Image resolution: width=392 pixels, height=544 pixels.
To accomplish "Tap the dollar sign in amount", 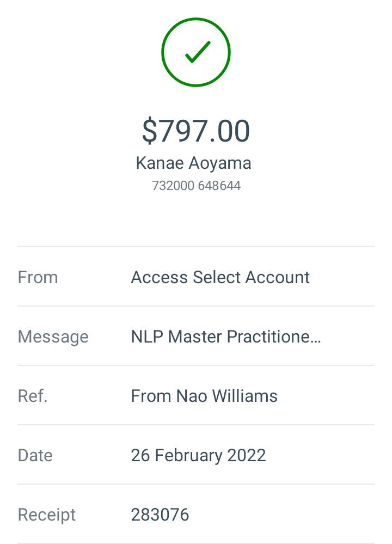I will pyautogui.click(x=150, y=131).
